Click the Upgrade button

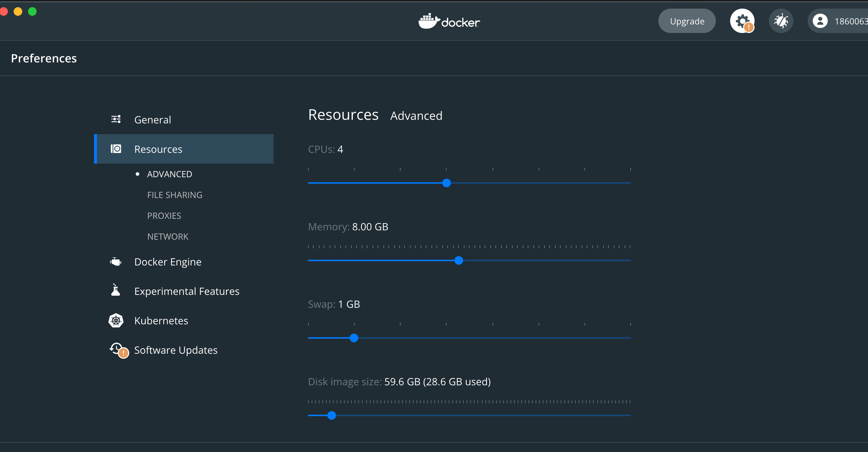[x=686, y=20]
